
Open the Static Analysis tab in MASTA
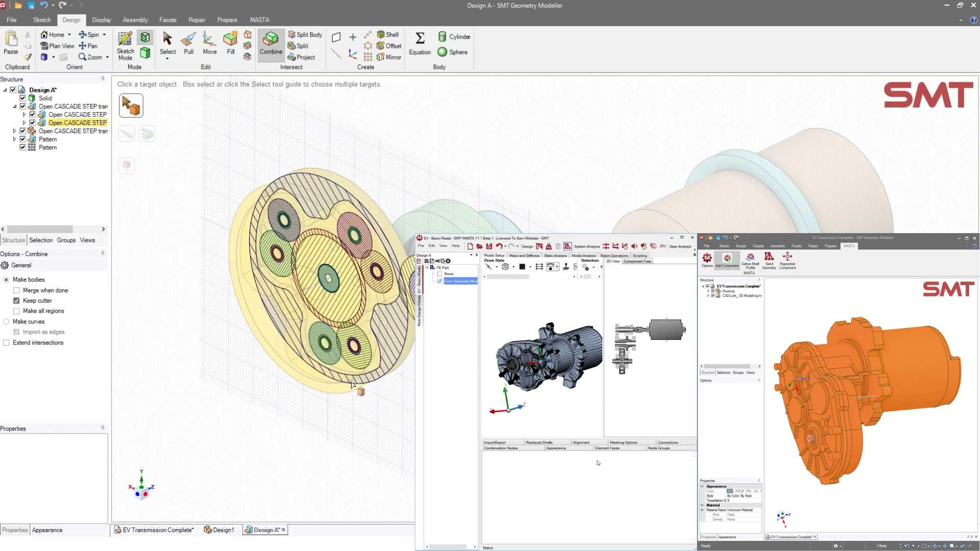[555, 255]
